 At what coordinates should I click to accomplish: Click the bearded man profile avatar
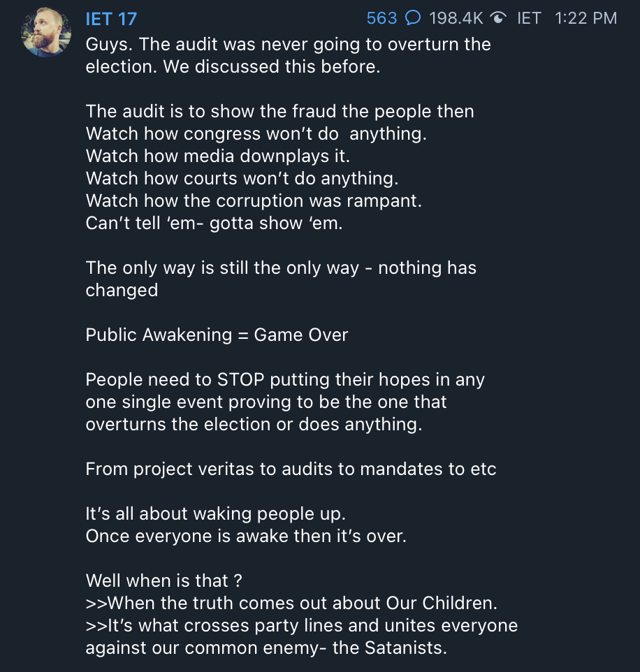tap(46, 33)
